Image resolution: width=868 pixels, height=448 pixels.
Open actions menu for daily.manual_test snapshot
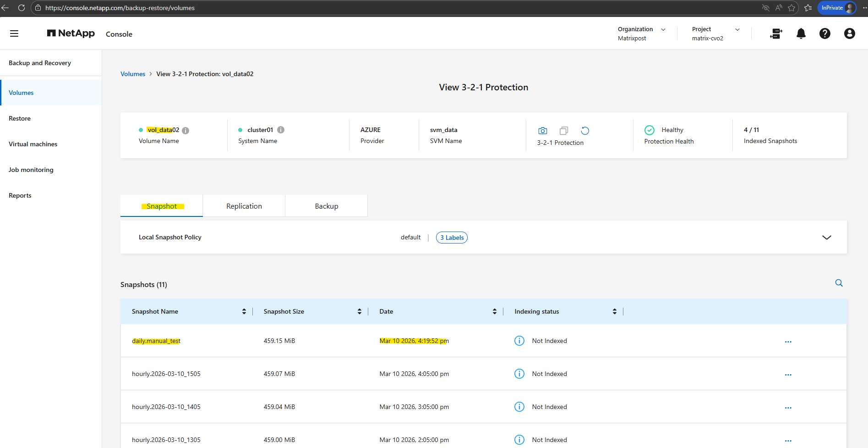coord(788,342)
